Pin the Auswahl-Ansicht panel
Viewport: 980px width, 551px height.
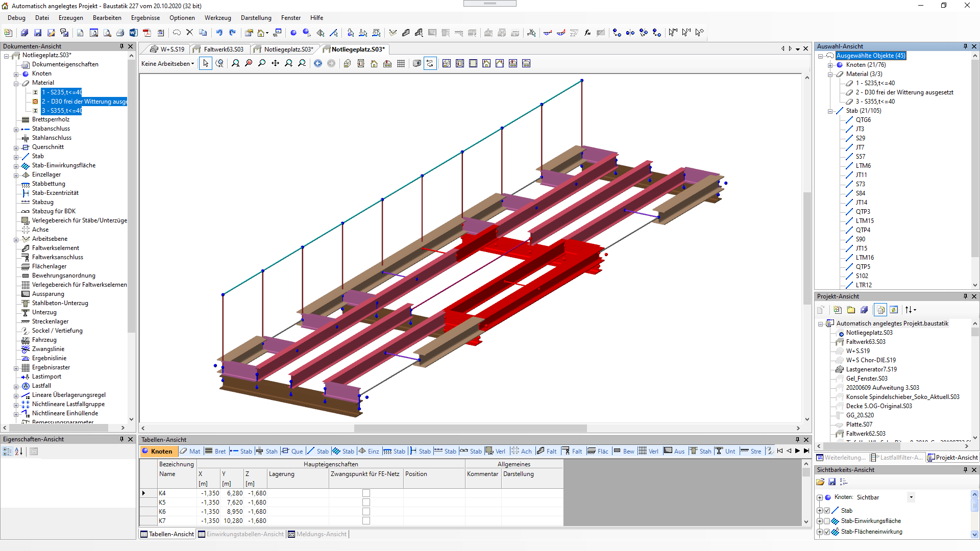[965, 46]
